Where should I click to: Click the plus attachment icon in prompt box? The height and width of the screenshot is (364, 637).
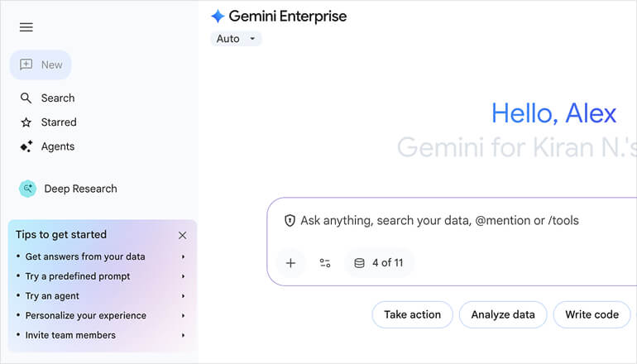click(x=290, y=263)
